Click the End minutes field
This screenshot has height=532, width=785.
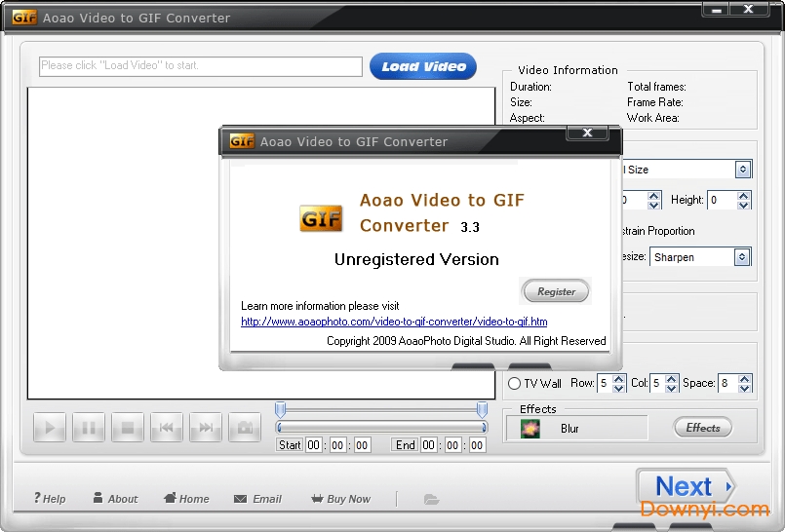coord(453,445)
